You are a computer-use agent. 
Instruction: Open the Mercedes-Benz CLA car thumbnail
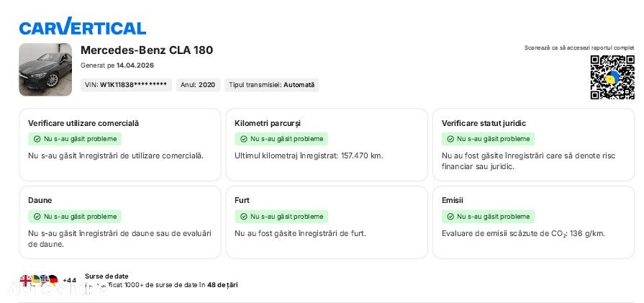click(x=45, y=69)
